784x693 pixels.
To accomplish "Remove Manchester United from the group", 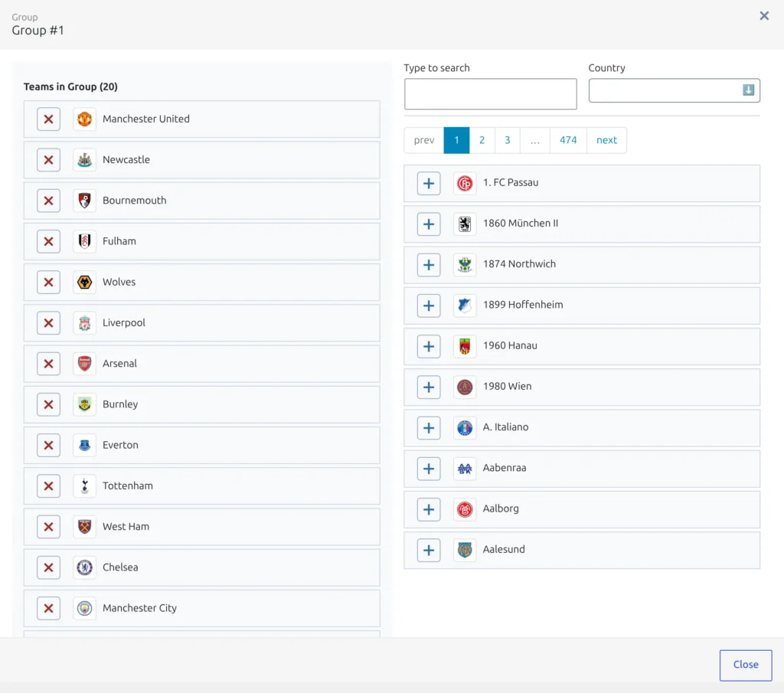I will pyautogui.click(x=48, y=119).
